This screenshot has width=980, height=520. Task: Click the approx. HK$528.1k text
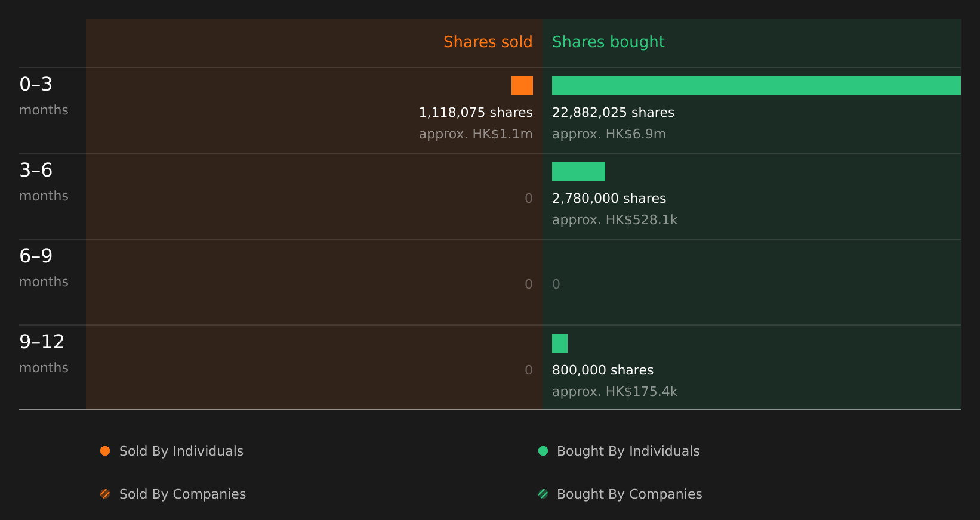615,220
